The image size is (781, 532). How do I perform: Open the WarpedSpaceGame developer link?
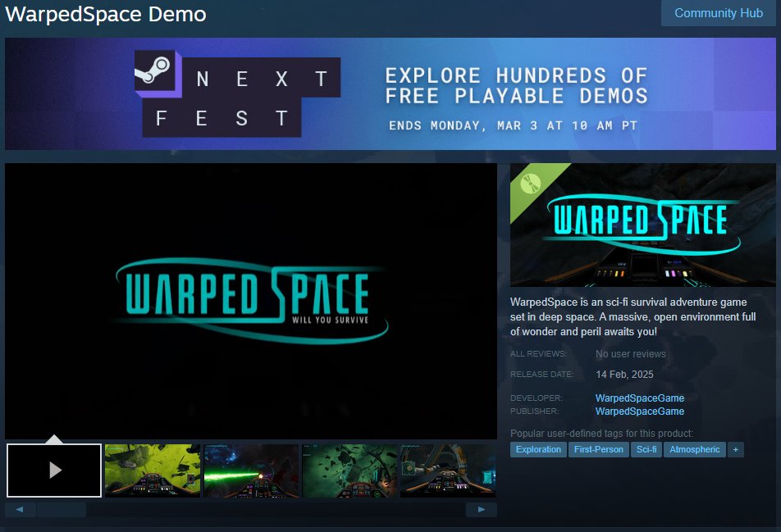point(640,398)
